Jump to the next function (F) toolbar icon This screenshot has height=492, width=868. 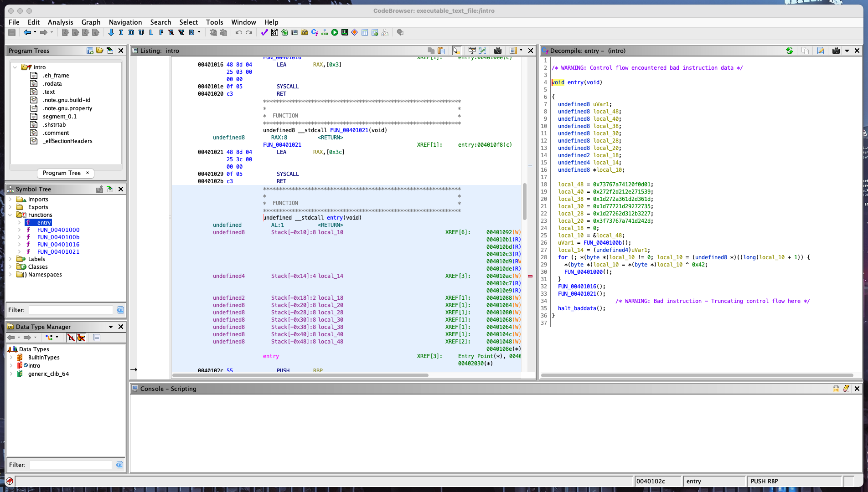161,32
